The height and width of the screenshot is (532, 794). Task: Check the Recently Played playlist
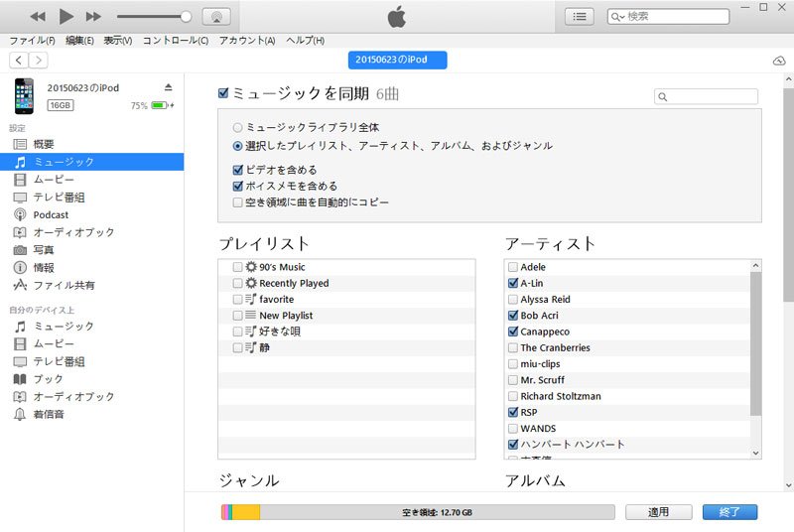pos(237,283)
